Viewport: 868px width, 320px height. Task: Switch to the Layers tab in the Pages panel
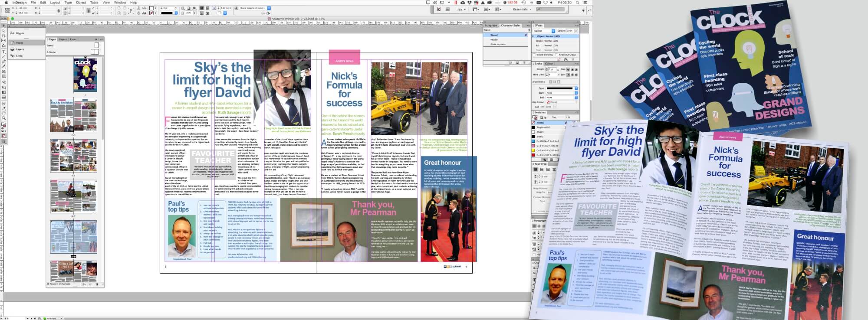63,39
